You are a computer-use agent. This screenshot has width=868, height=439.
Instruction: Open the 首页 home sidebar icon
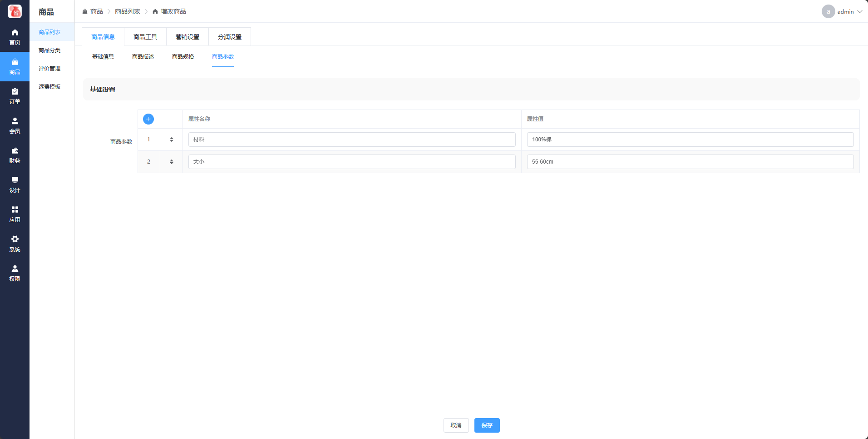click(15, 37)
